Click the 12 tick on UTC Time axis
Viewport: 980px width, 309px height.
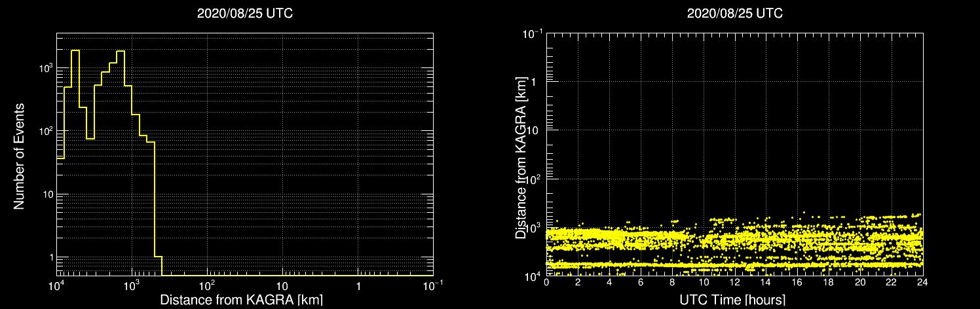click(734, 282)
